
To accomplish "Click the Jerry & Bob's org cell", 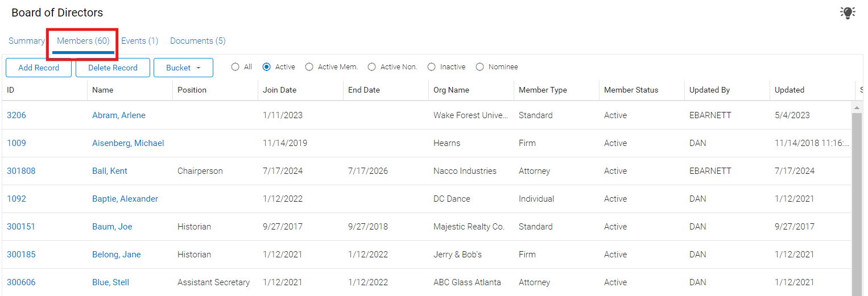I will (457, 255).
